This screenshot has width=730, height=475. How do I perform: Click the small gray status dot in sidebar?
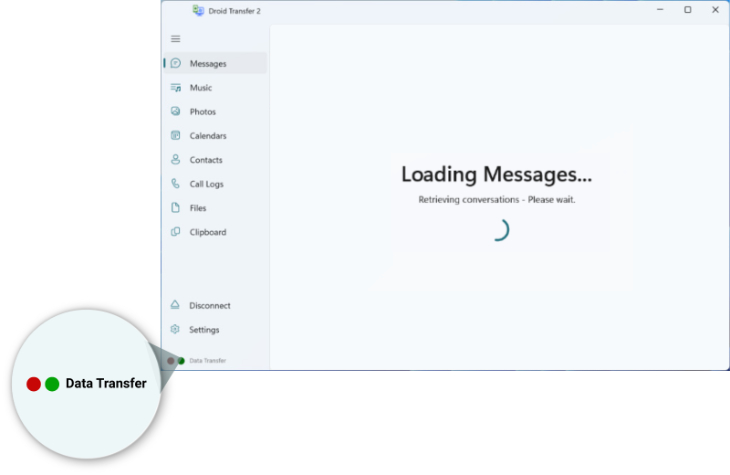[171, 360]
